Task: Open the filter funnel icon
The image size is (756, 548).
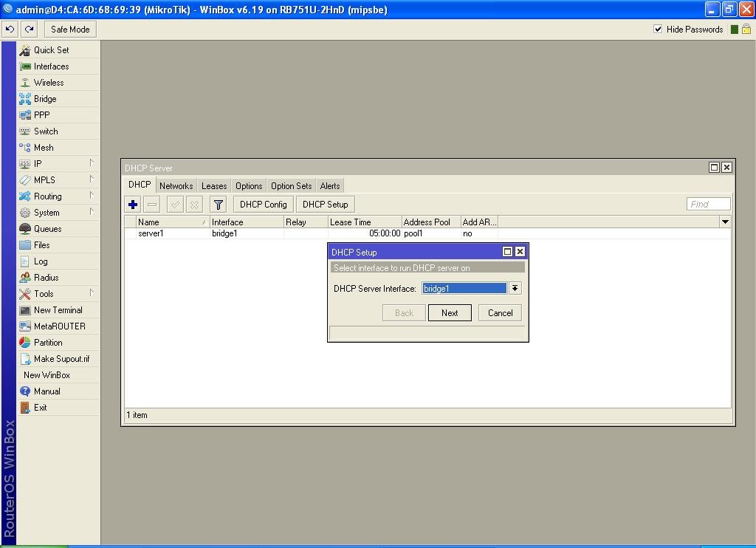Action: (219, 205)
